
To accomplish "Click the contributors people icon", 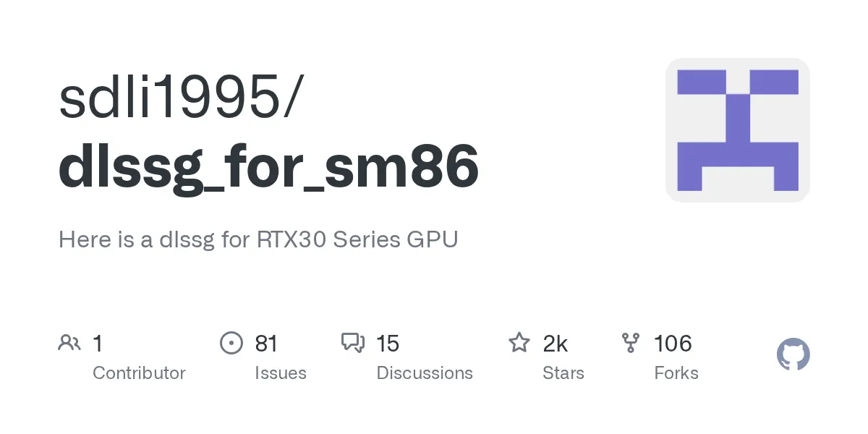I will click(69, 343).
